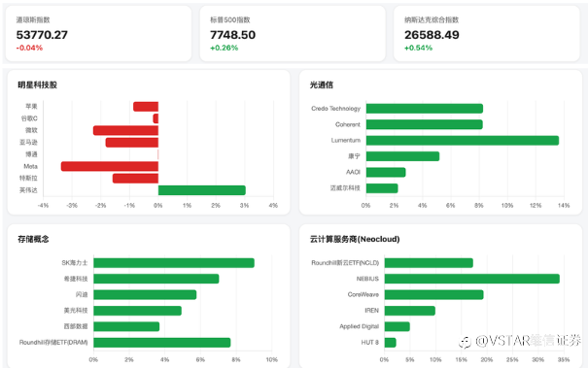Click the HUT 8 label

pos(369,343)
